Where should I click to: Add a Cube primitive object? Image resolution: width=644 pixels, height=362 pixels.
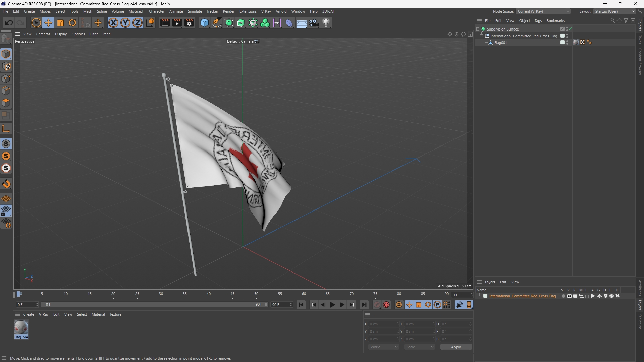(x=204, y=23)
